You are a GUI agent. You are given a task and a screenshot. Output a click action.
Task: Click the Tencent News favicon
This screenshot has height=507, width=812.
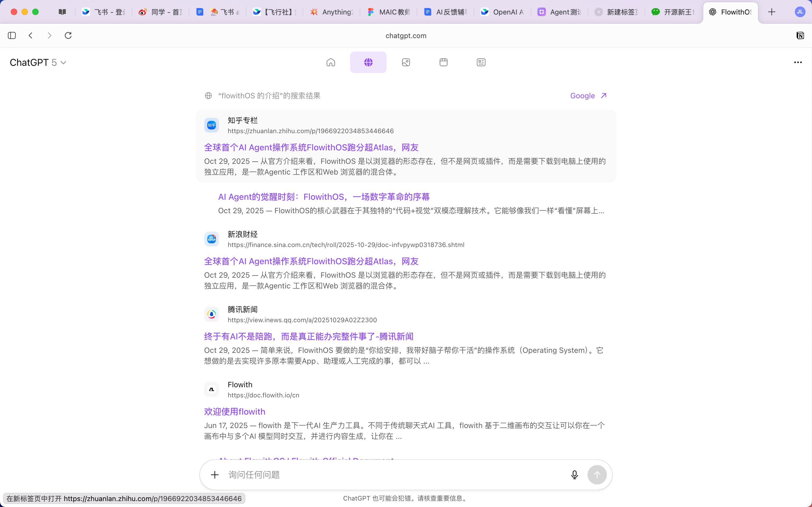[x=212, y=314]
